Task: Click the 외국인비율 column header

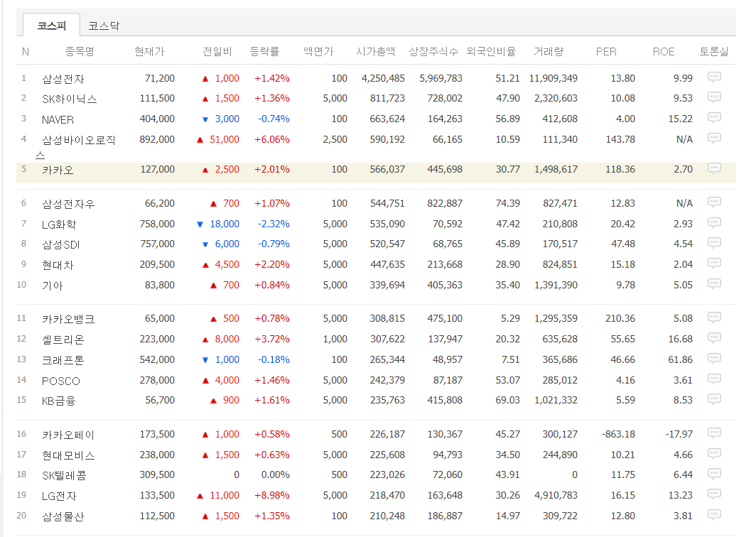Action: pyautogui.click(x=490, y=52)
